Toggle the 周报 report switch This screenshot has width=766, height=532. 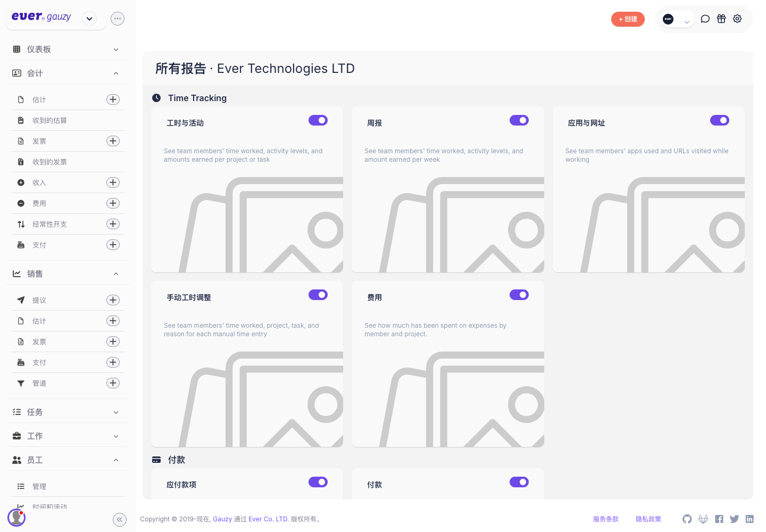coord(519,120)
